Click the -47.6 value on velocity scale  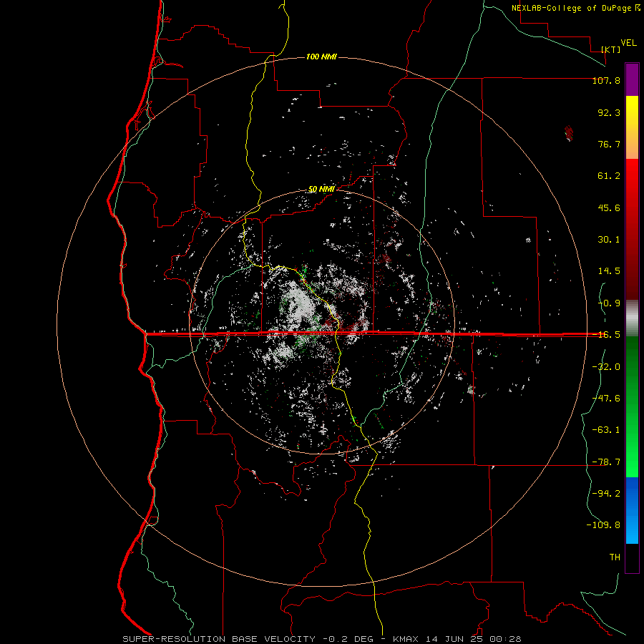(x=606, y=399)
